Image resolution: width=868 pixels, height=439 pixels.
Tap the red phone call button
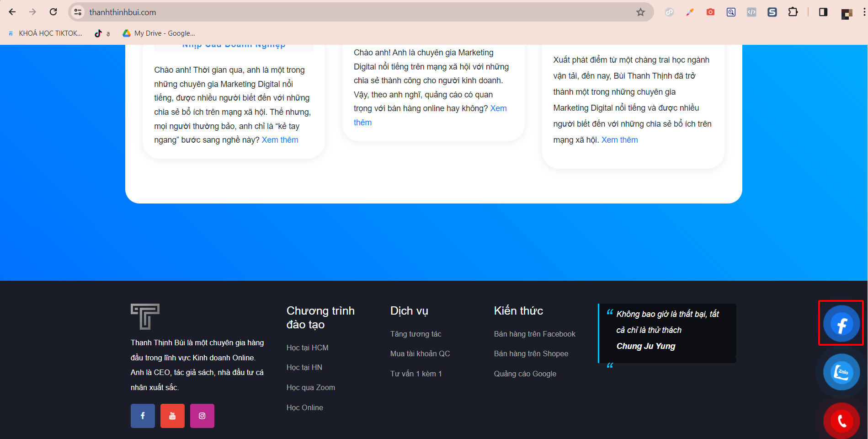click(x=841, y=421)
